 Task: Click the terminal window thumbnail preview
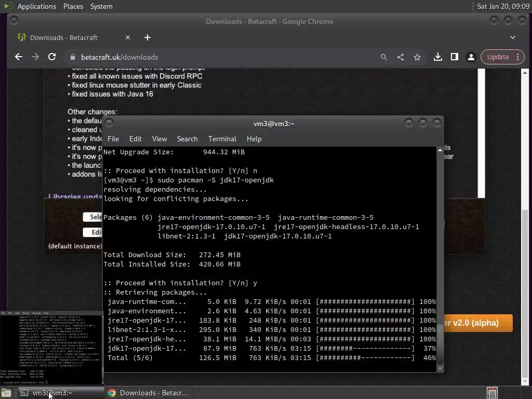point(51,348)
